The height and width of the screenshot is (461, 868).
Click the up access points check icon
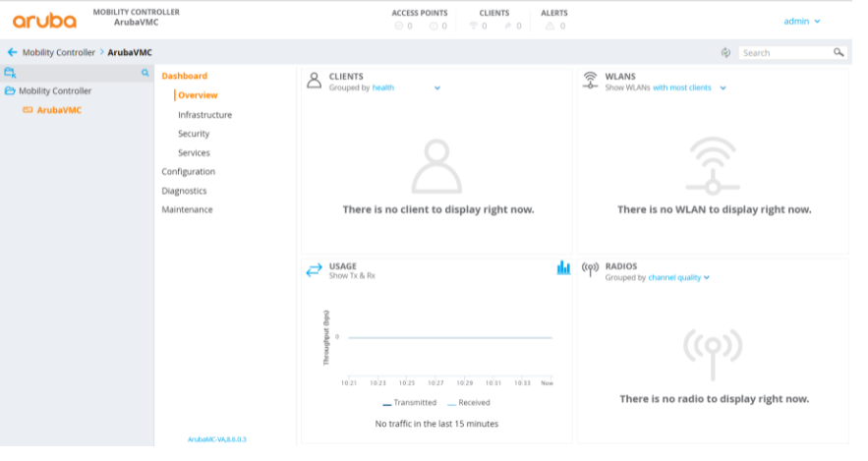(x=398, y=26)
